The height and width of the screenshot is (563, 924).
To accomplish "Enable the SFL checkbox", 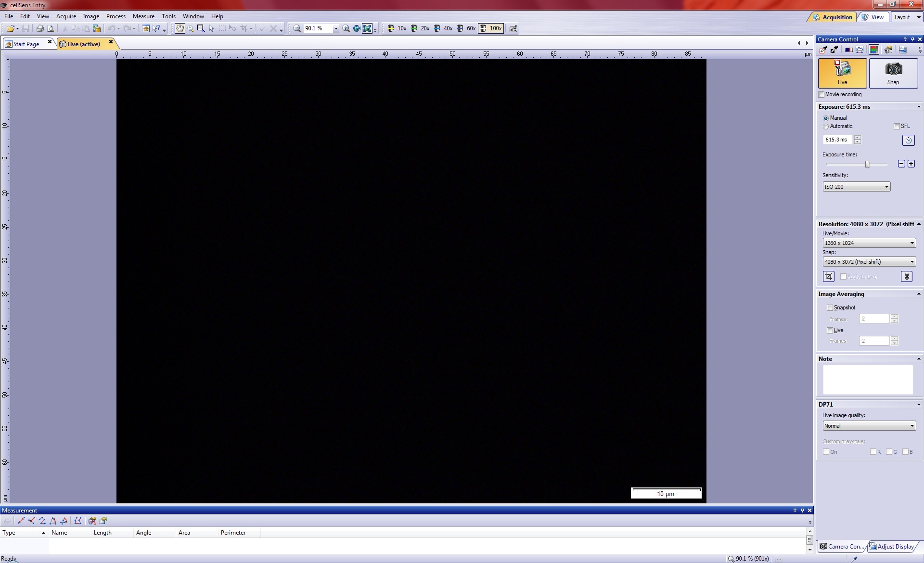I will [x=897, y=127].
